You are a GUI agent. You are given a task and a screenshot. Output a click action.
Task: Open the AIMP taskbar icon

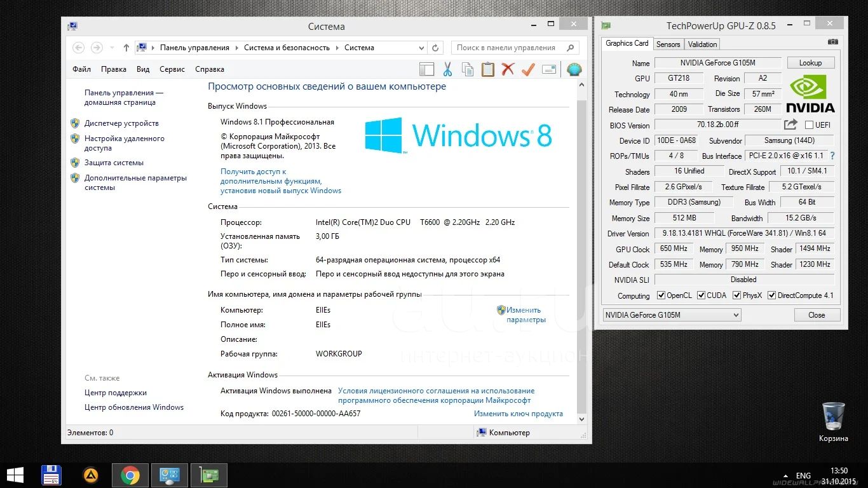(91, 475)
